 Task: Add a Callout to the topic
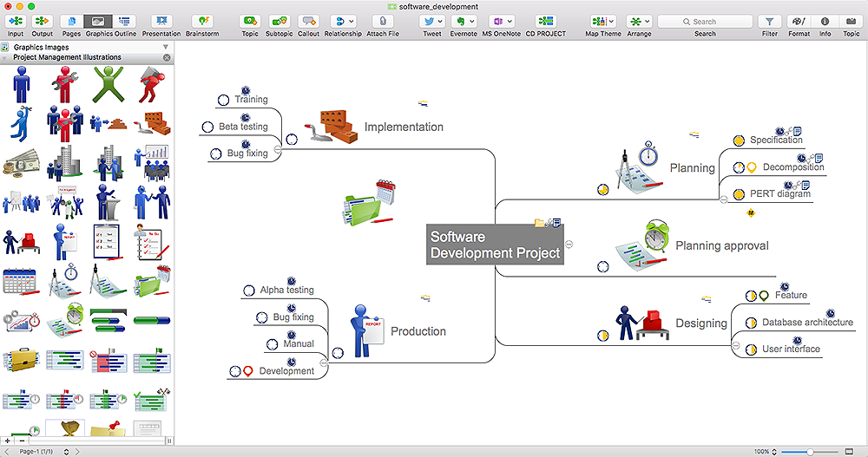(308, 21)
